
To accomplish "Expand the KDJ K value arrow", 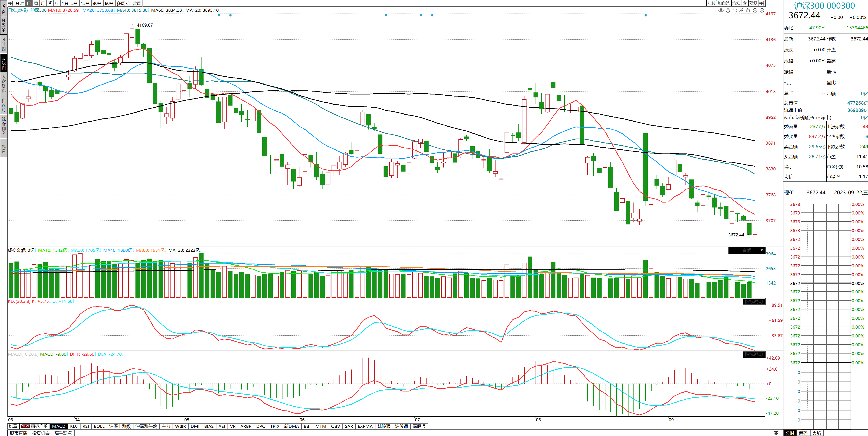I will tap(50, 301).
